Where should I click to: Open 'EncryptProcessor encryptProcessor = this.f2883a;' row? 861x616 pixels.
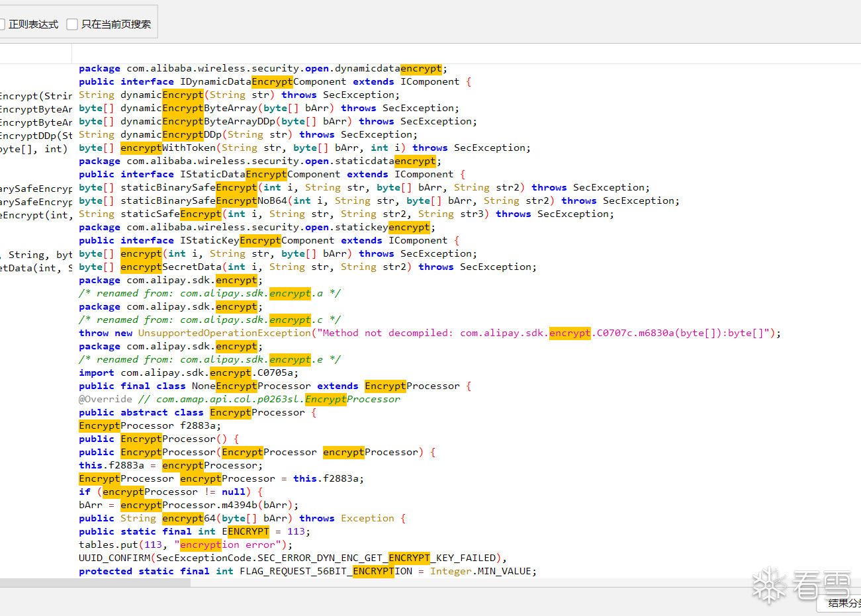click(x=221, y=479)
